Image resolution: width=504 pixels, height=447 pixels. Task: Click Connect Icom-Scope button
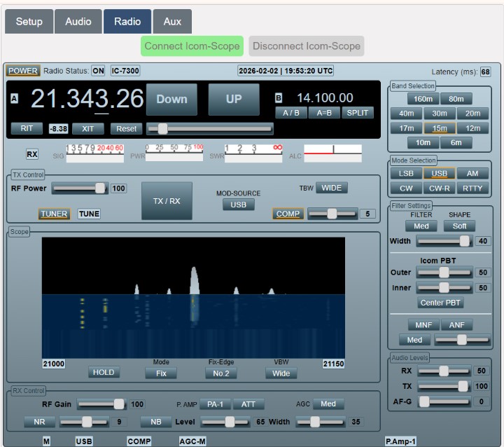point(192,46)
